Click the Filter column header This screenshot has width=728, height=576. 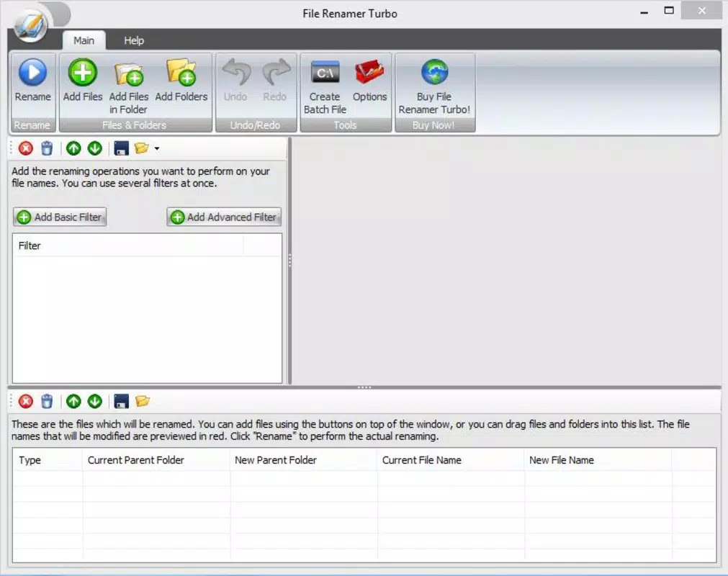(127, 246)
